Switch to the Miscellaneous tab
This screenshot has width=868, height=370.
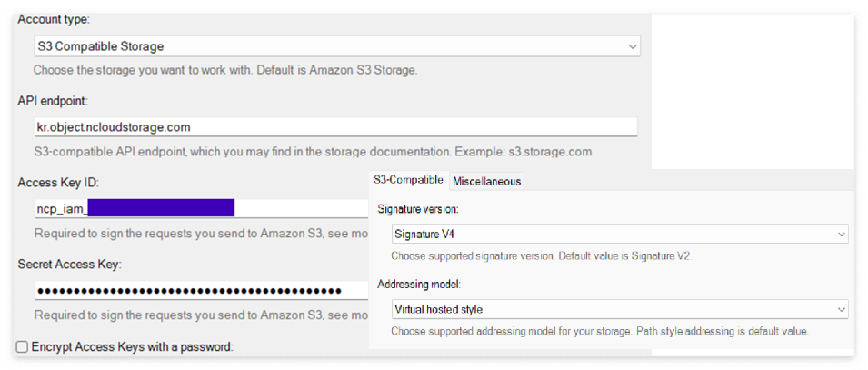point(486,181)
